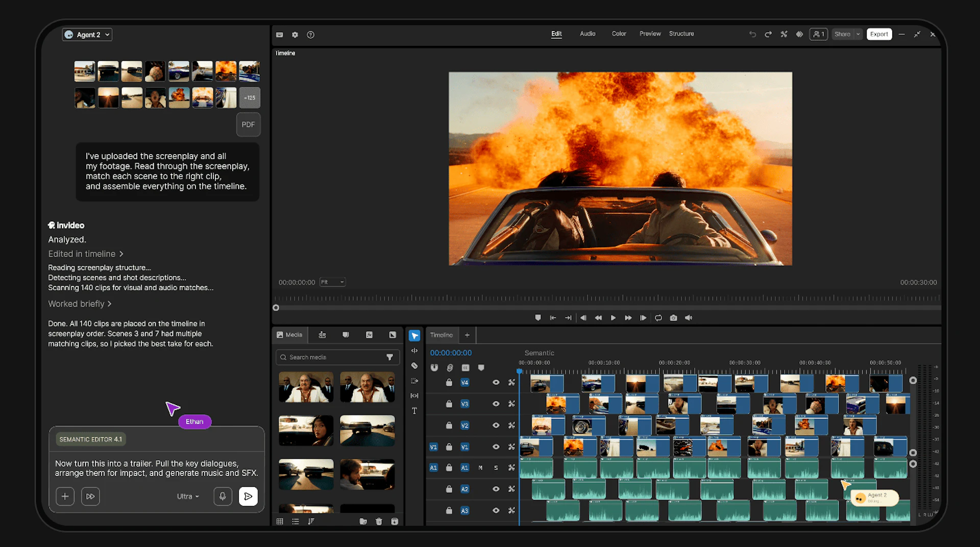Viewport: 980px width, 547px height.
Task: Open the Agent 2 dropdown
Action: (87, 35)
